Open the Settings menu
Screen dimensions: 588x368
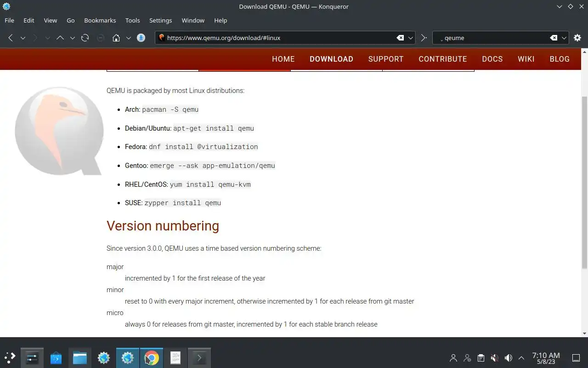[161, 20]
